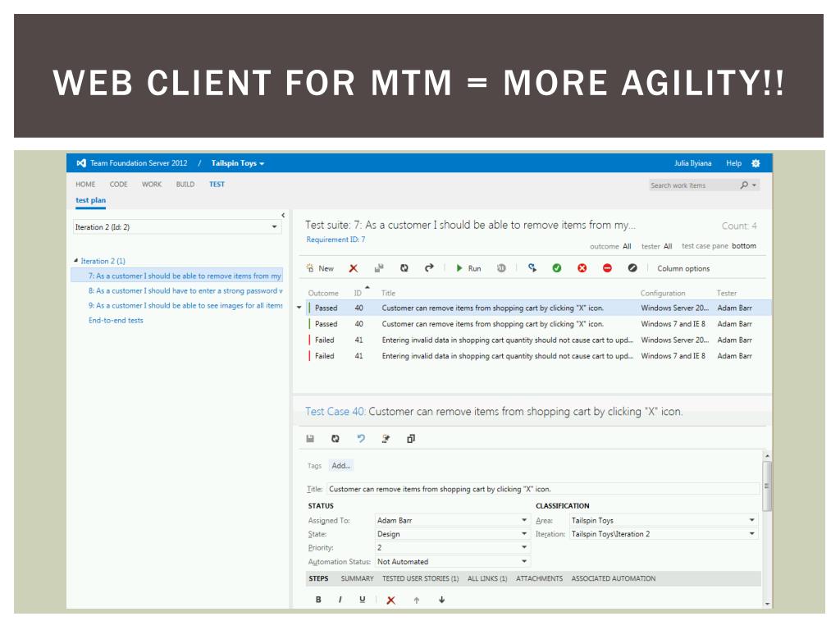Switch to TESTED USER STORIES (1) tab
Screen dimensions: 840x630
pyautogui.click(x=421, y=578)
